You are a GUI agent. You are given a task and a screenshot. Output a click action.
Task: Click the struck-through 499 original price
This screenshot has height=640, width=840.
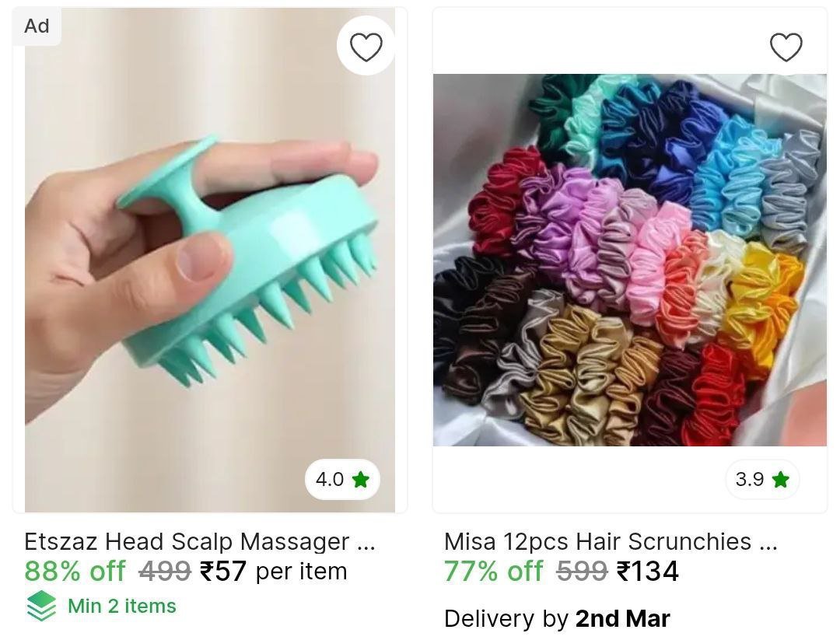tap(165, 571)
